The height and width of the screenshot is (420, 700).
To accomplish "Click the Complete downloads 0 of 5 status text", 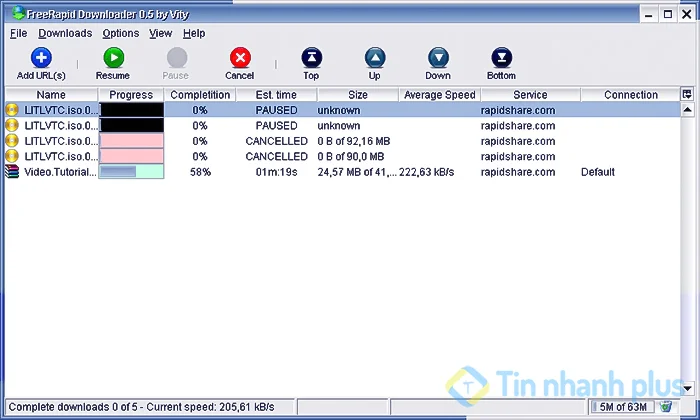I will coord(142,407).
